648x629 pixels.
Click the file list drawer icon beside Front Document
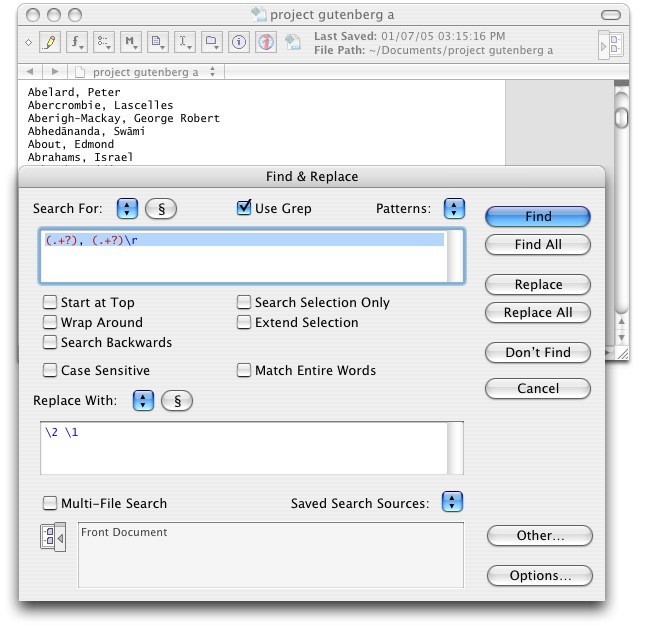click(x=53, y=537)
